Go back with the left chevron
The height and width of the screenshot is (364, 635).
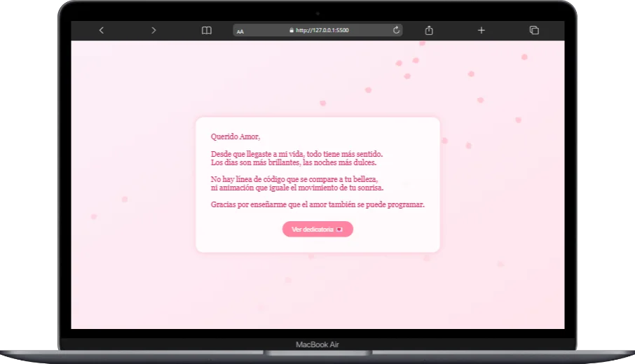[x=102, y=30]
